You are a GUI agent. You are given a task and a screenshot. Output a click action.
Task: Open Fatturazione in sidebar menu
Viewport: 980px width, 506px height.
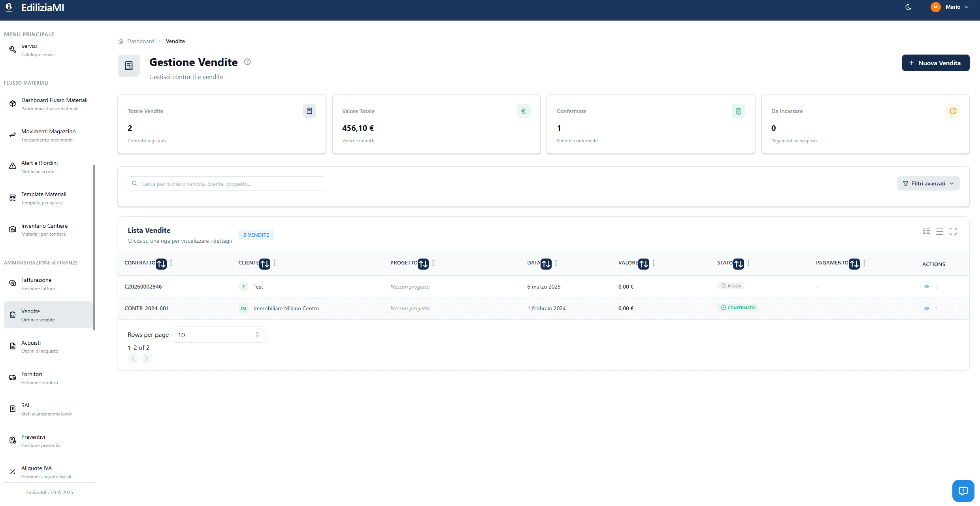tap(36, 284)
